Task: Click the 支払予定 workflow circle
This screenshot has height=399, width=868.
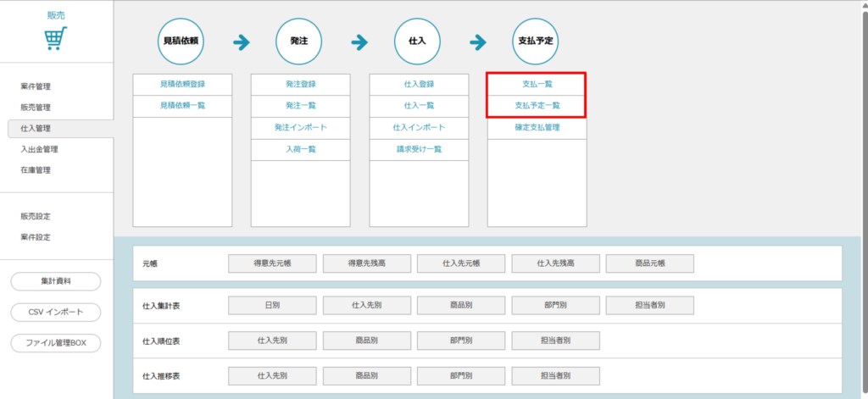Action: (x=536, y=41)
